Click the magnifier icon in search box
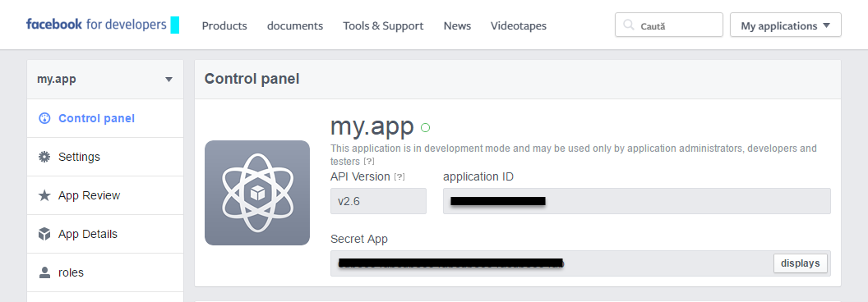 (x=628, y=25)
